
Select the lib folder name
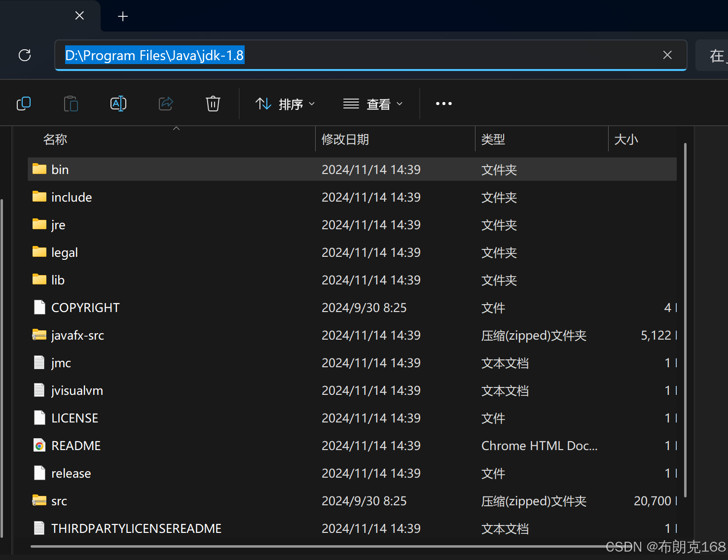[58, 280]
